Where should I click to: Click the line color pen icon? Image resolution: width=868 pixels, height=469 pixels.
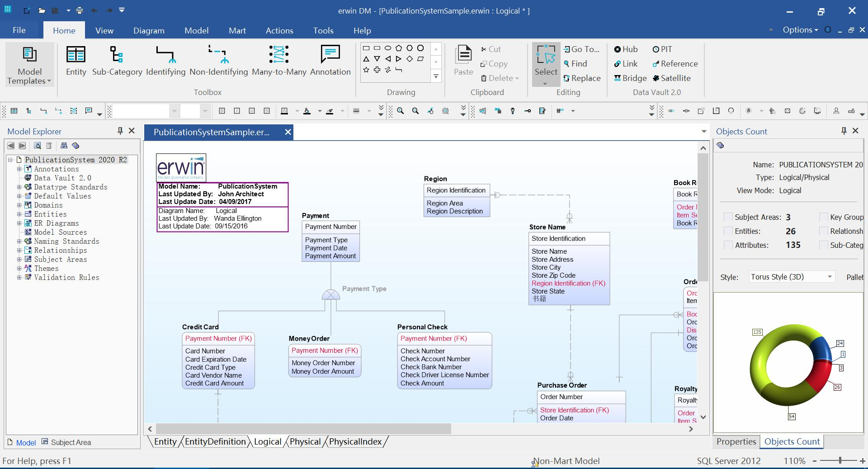pyautogui.click(x=330, y=111)
